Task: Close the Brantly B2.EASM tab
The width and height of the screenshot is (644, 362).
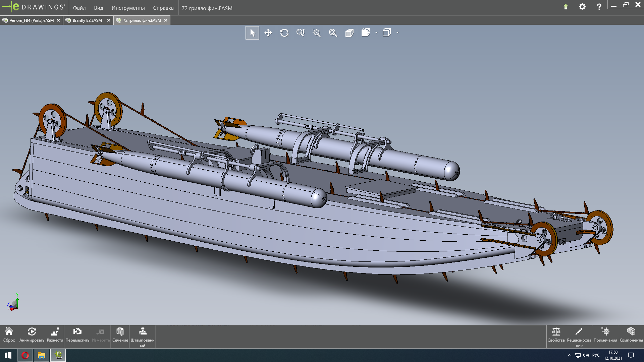Action: [x=109, y=20]
